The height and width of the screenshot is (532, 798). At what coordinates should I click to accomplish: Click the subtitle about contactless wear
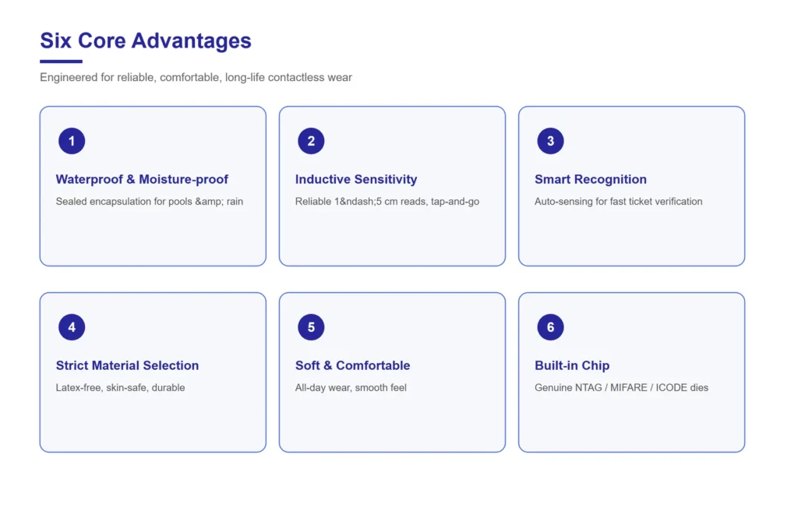(x=196, y=77)
